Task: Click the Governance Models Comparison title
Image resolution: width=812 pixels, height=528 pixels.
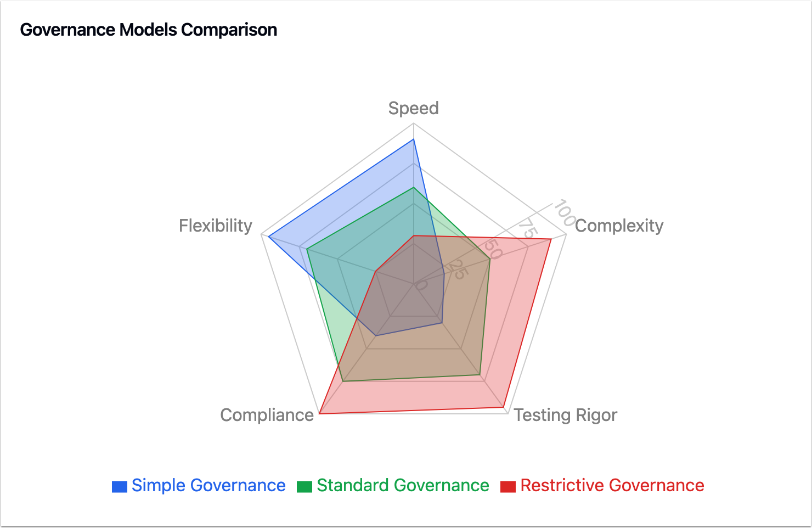Action: click(x=149, y=30)
